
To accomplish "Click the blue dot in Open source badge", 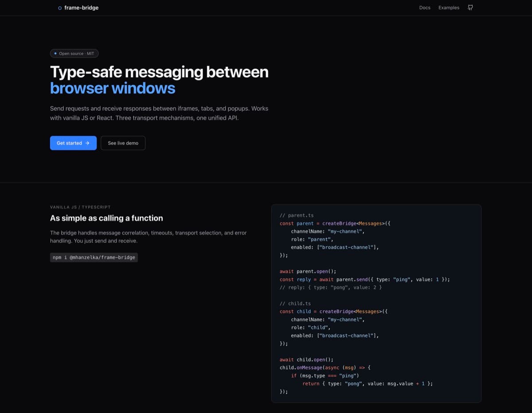I will click(x=55, y=54).
